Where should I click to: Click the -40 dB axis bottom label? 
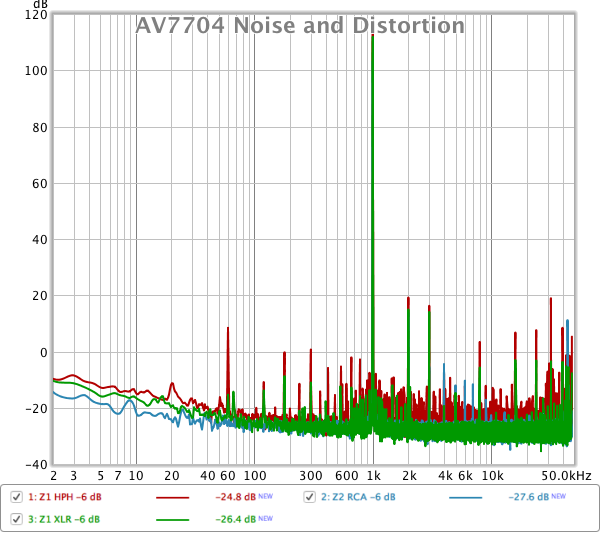click(x=36, y=465)
